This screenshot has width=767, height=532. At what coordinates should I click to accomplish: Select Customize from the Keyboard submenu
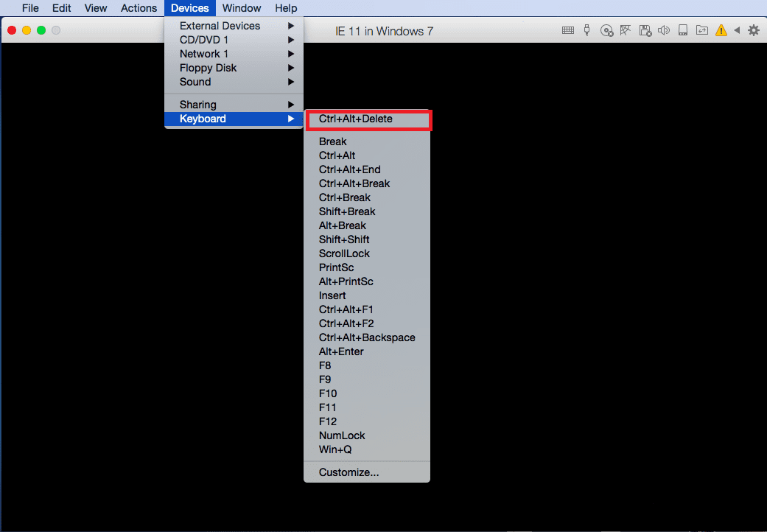[x=345, y=472]
